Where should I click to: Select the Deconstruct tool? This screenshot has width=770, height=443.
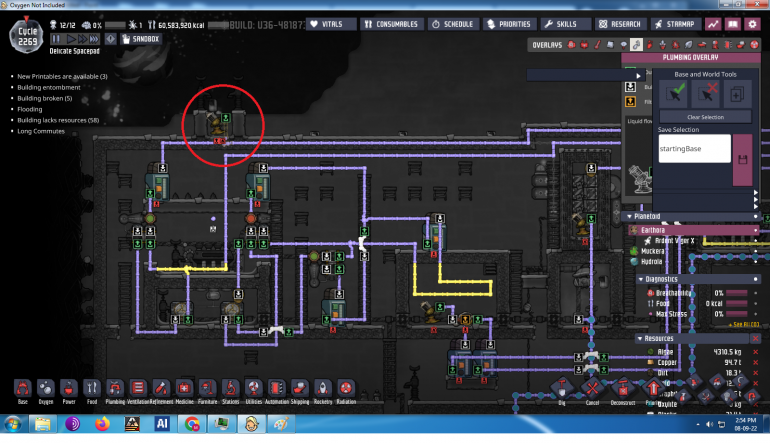(623, 388)
